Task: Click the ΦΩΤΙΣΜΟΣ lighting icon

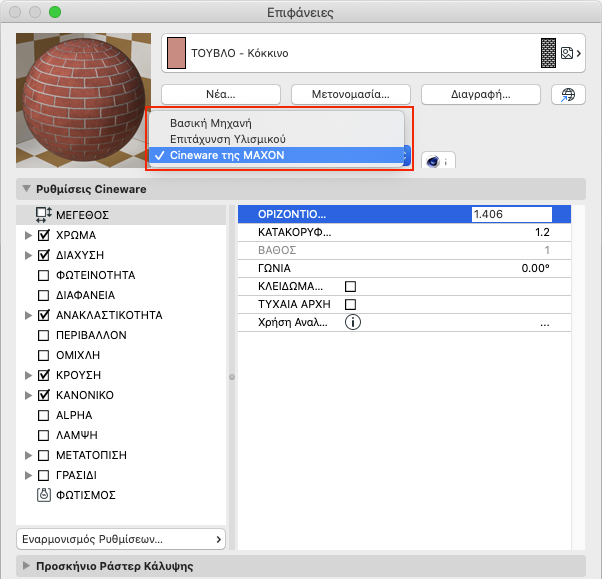Action: pyautogui.click(x=44, y=495)
